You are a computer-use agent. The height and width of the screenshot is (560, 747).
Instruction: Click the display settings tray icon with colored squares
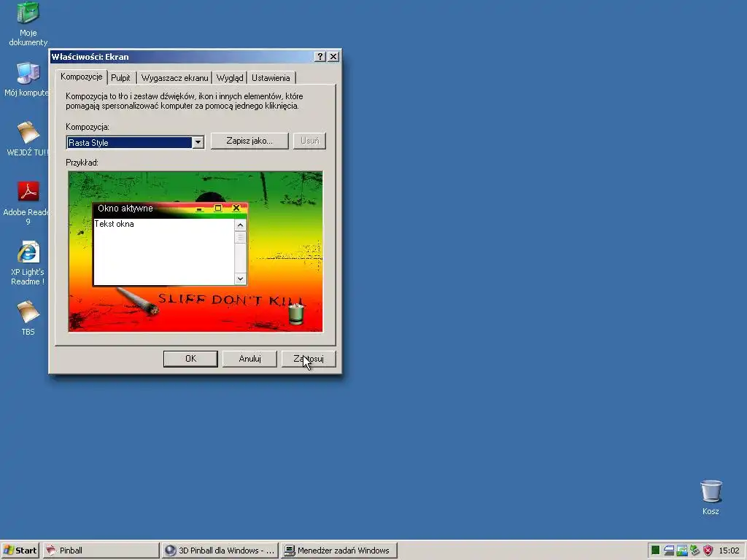tap(682, 551)
